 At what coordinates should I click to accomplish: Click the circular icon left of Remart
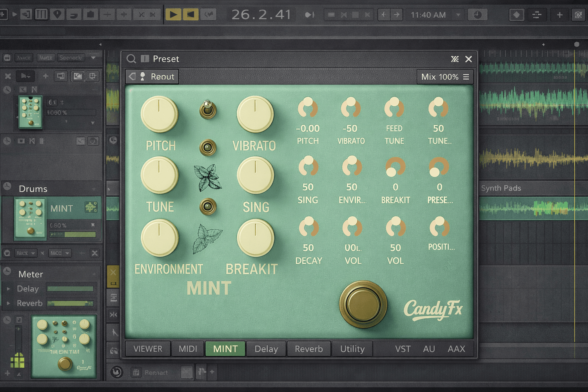click(116, 372)
